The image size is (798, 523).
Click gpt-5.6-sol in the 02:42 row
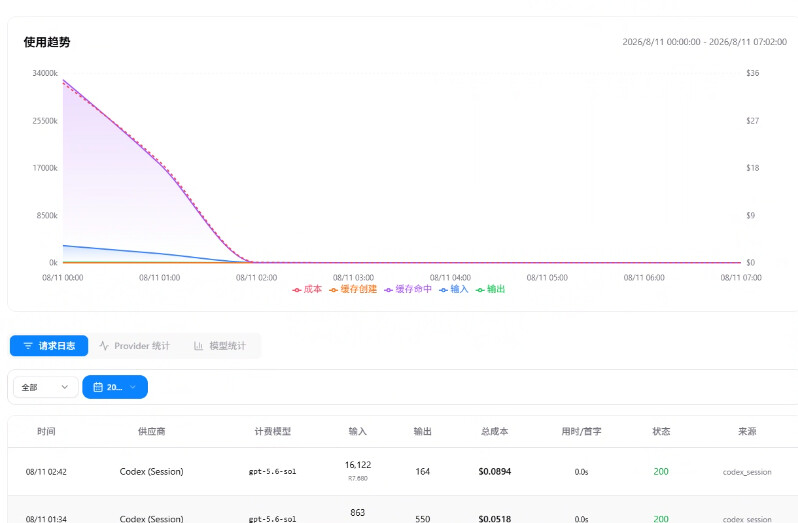tap(272, 472)
